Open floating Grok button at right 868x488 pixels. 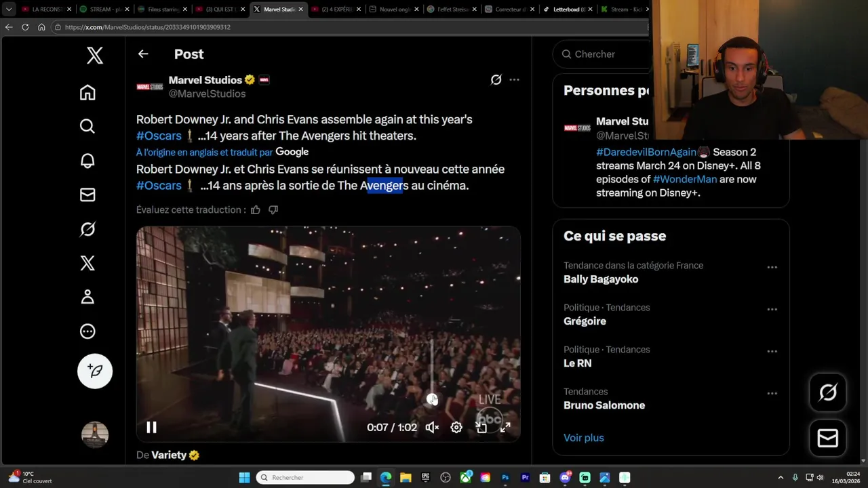point(828,392)
